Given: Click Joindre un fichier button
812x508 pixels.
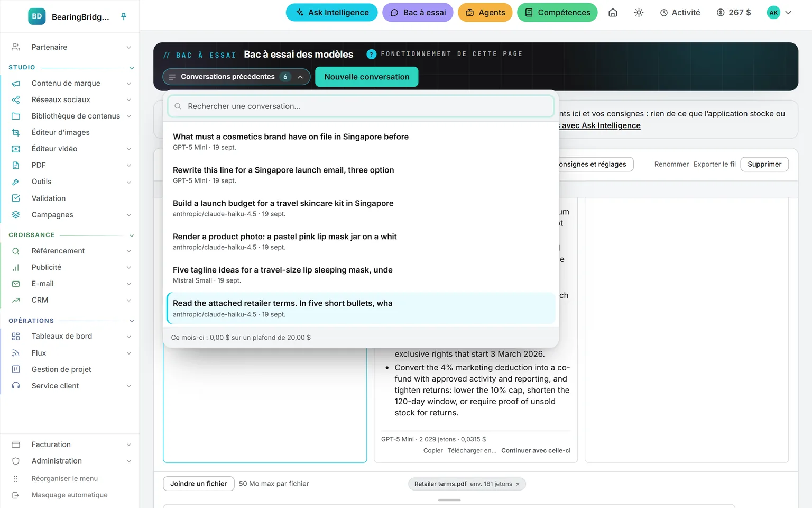Looking at the screenshot, I should click(199, 484).
